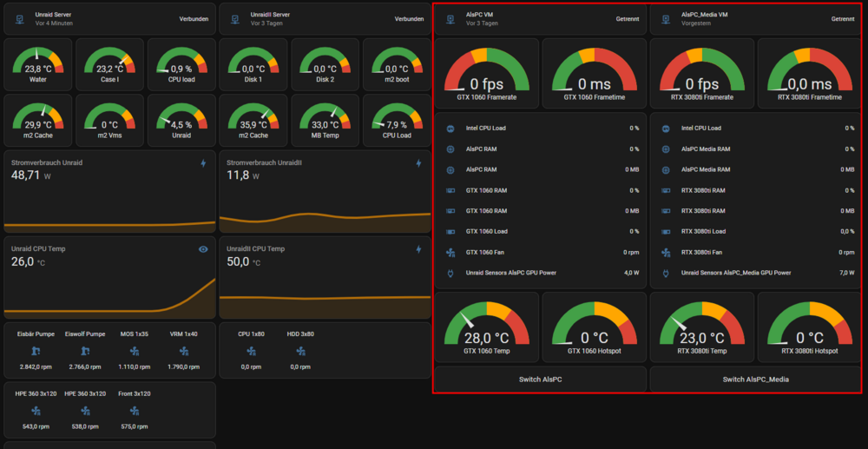The image size is (868, 449).
Task: Open the Unraid 4,5 % gauge
Action: (181, 120)
